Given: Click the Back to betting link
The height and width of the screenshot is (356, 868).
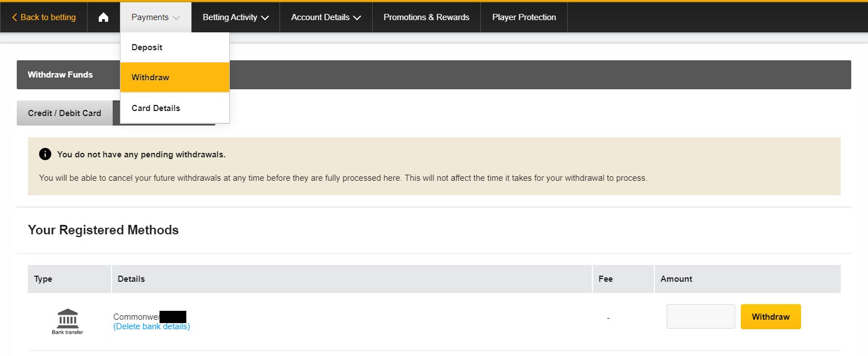Looking at the screenshot, I should click(x=47, y=17).
